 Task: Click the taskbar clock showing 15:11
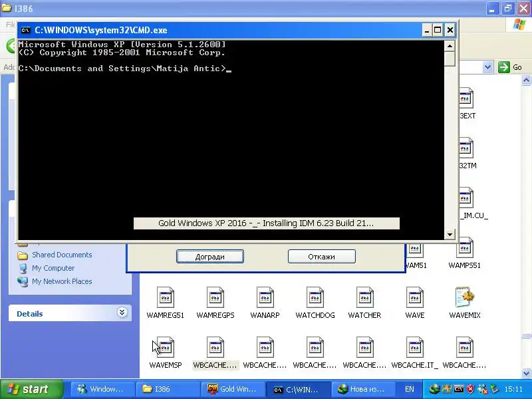[x=513, y=389]
